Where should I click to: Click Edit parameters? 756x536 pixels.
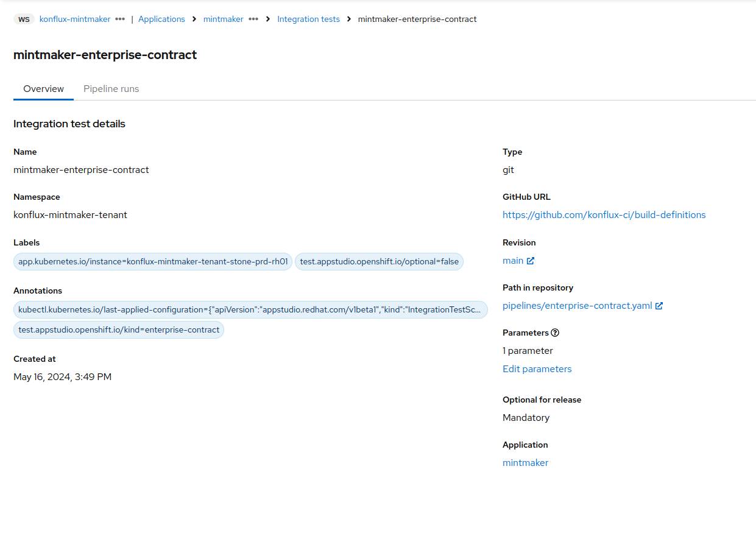pyautogui.click(x=537, y=369)
